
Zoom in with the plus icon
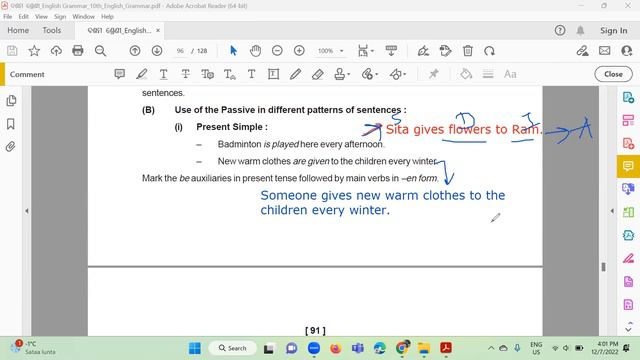coord(299,51)
